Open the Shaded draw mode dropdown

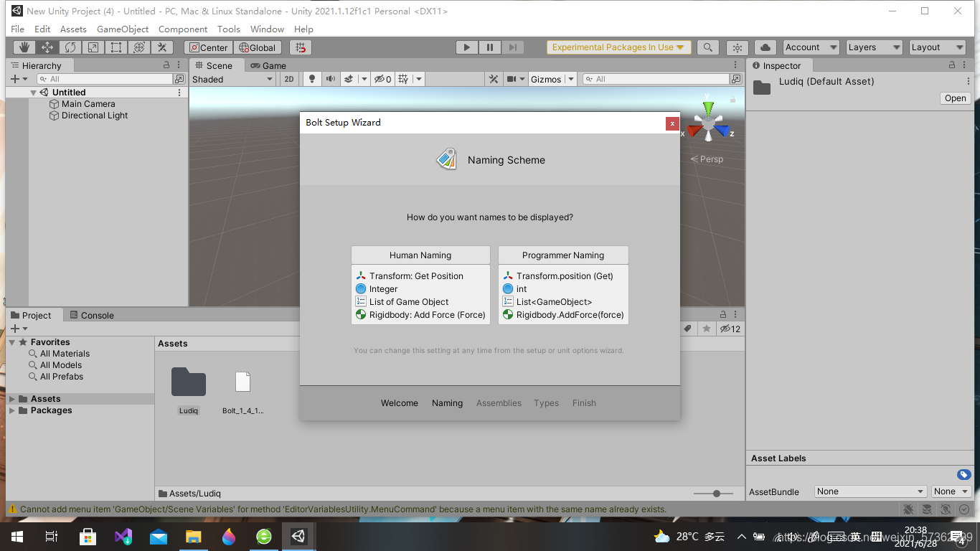click(232, 79)
